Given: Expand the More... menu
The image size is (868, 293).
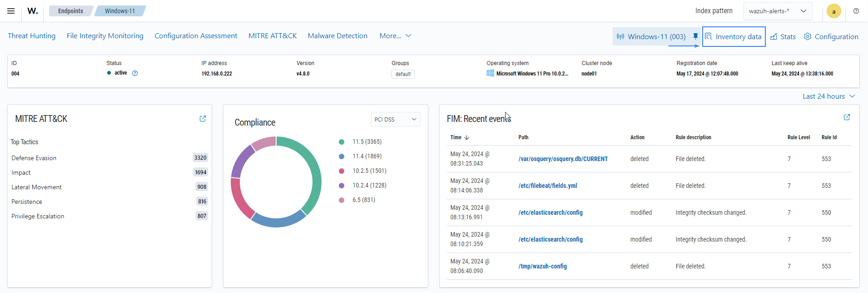Looking at the screenshot, I should point(395,35).
